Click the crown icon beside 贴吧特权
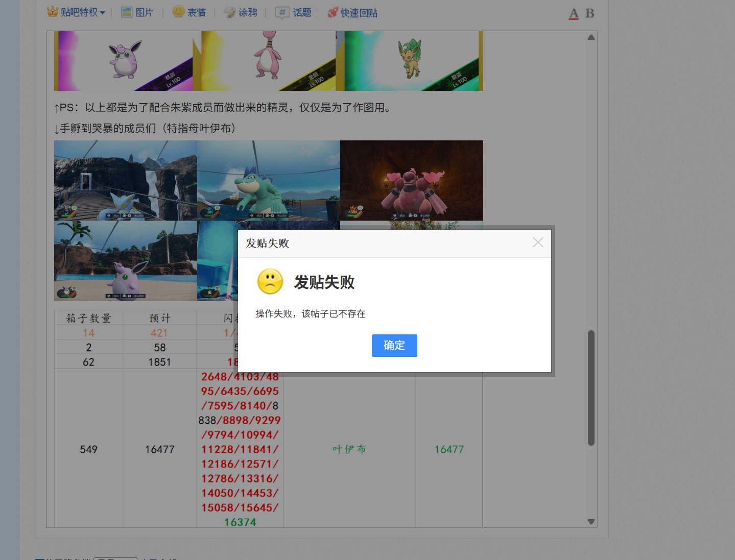The width and height of the screenshot is (735, 560). click(x=53, y=12)
